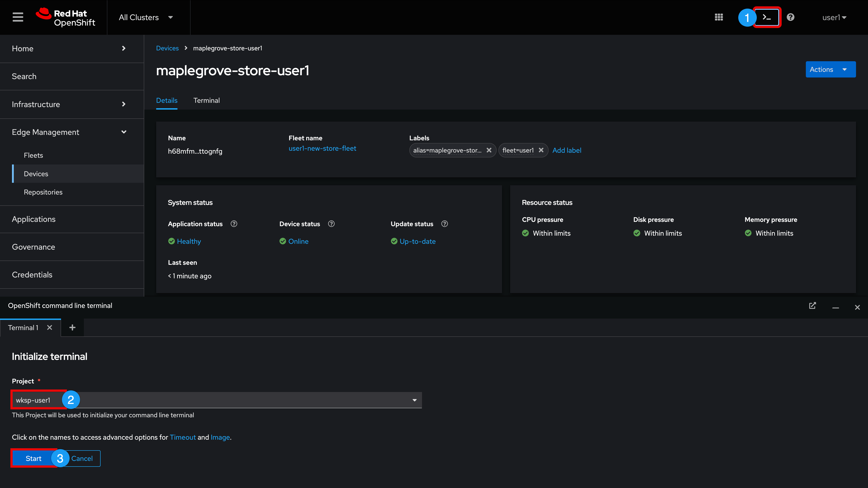The width and height of the screenshot is (868, 488).
Task: Open Applications in the sidebar
Action: [72, 219]
